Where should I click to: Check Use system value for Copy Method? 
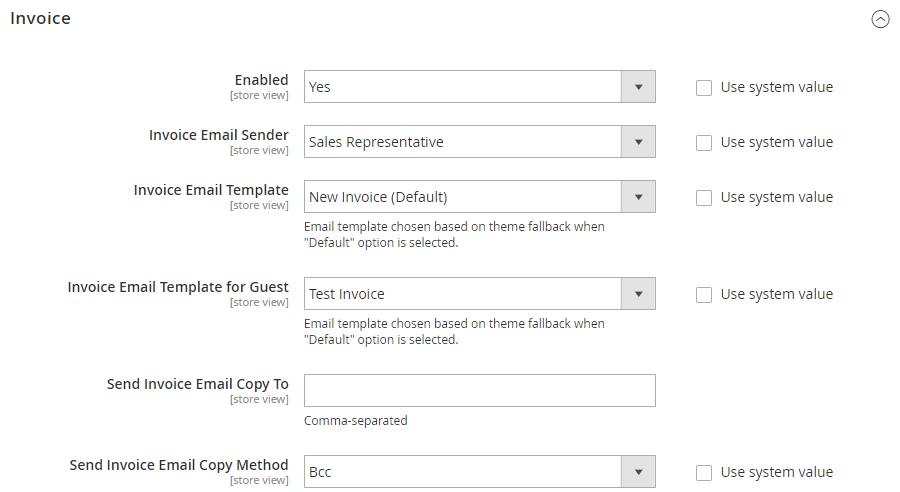click(x=704, y=473)
